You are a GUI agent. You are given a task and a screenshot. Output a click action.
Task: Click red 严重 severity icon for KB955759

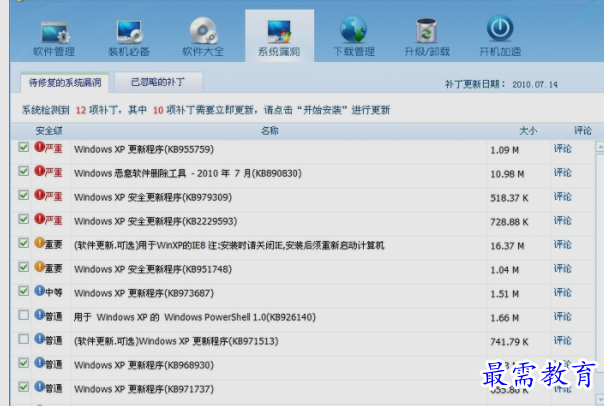[x=39, y=147]
